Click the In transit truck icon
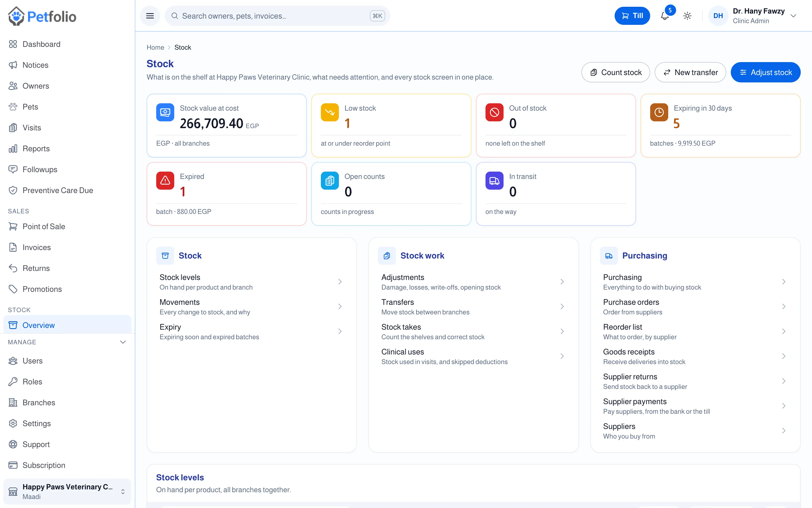812x508 pixels. pos(494,180)
